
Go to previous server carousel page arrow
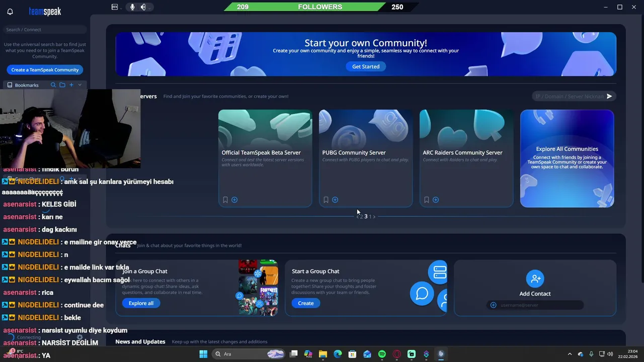click(x=358, y=217)
